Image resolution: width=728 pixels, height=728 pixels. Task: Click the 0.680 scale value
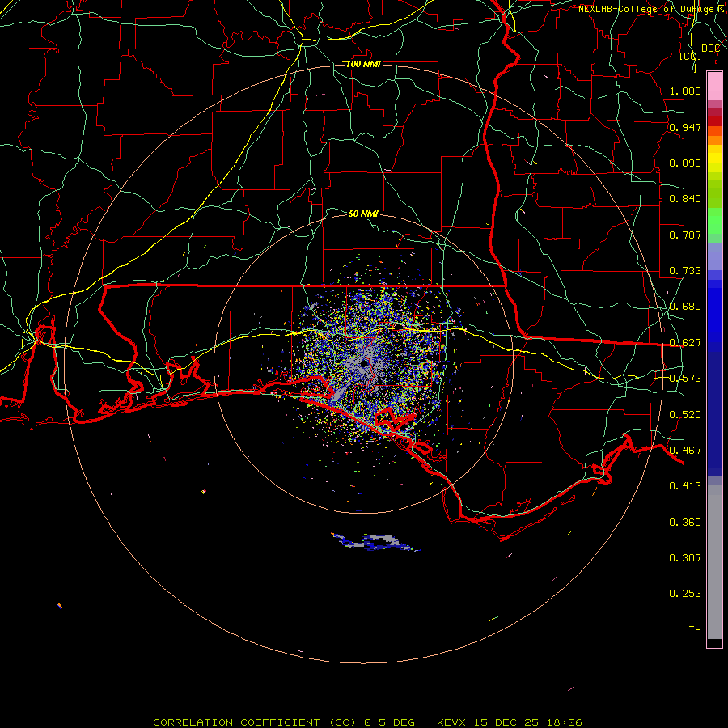click(685, 307)
